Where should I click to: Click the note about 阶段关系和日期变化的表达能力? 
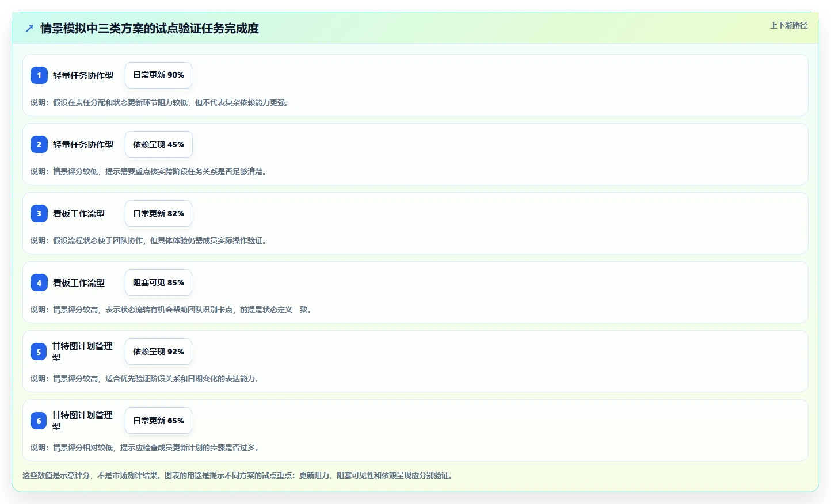pos(146,379)
